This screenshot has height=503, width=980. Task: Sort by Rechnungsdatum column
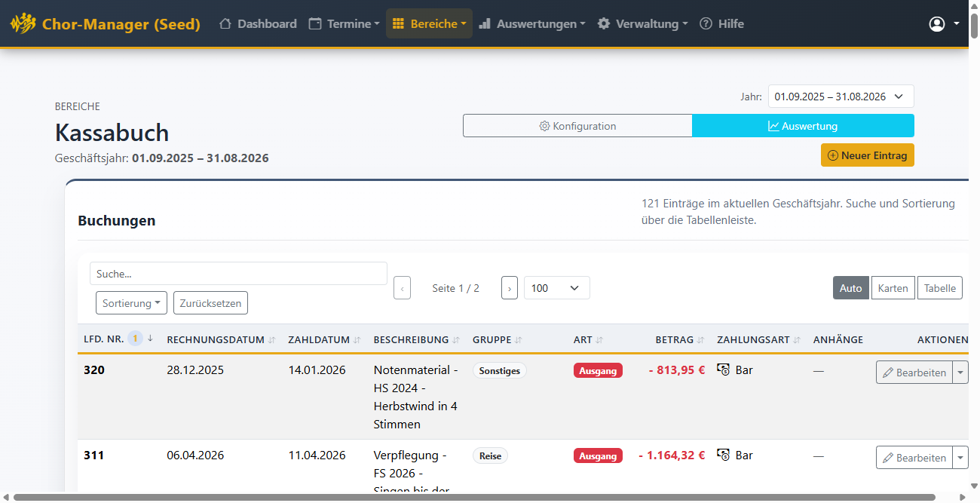(x=221, y=340)
